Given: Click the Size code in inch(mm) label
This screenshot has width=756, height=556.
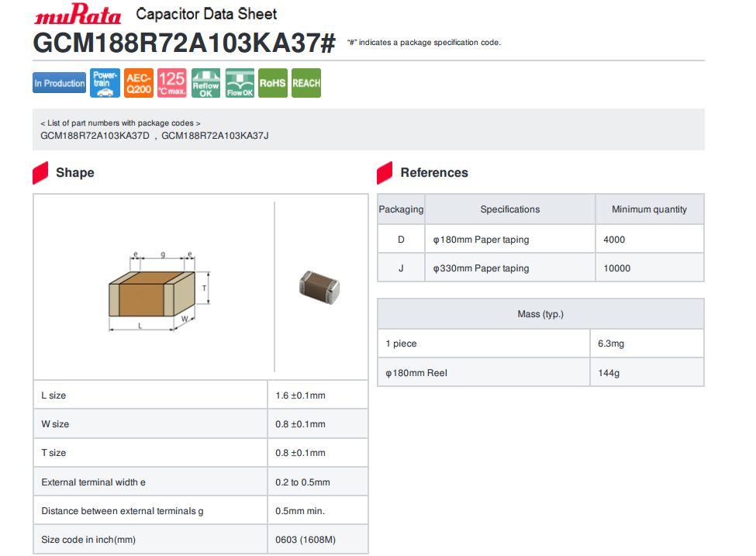Looking at the screenshot, I should coord(88,540).
